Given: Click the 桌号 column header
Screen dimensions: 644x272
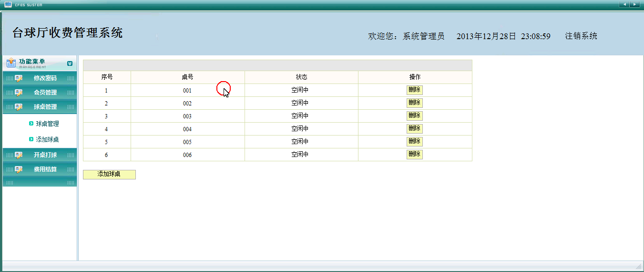Looking at the screenshot, I should (187, 77).
